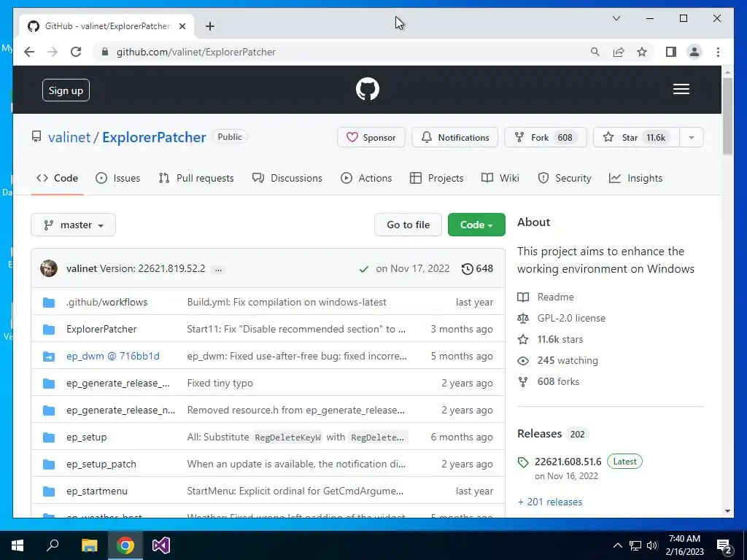
Task: Click the green commit status checkmark
Action: coord(364,269)
